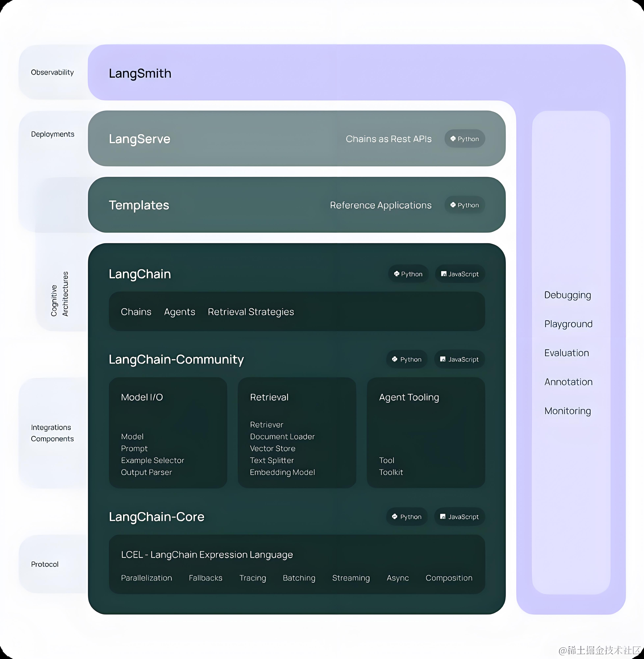Select the JavaScript badge for LangChain-Community
This screenshot has width=644, height=659.
pos(459,359)
